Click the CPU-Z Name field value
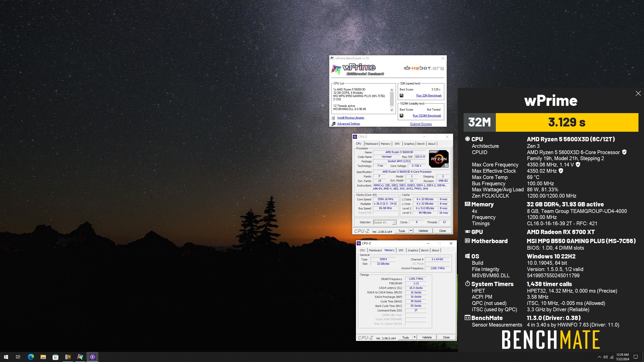Screen dimensions: 644x362 pos(399,152)
